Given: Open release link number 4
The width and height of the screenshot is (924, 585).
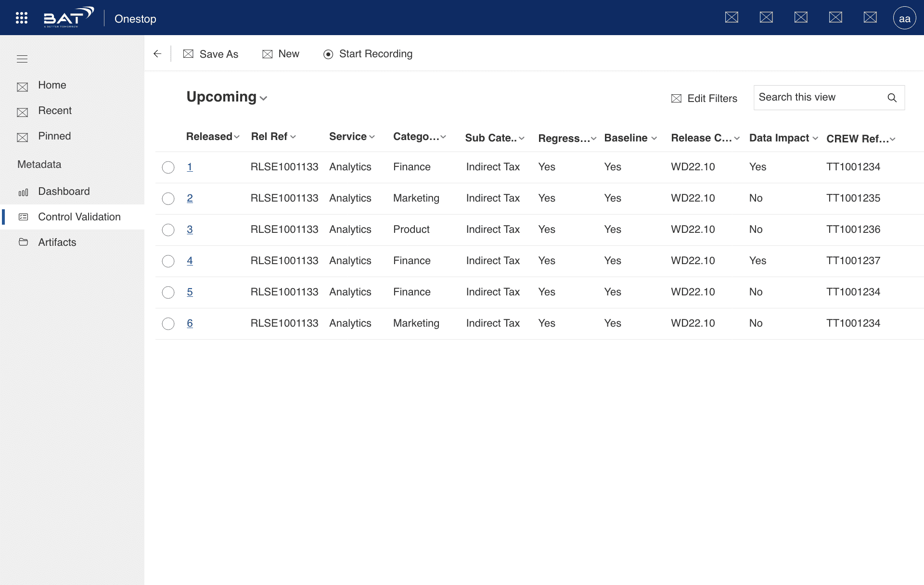Looking at the screenshot, I should tap(190, 261).
